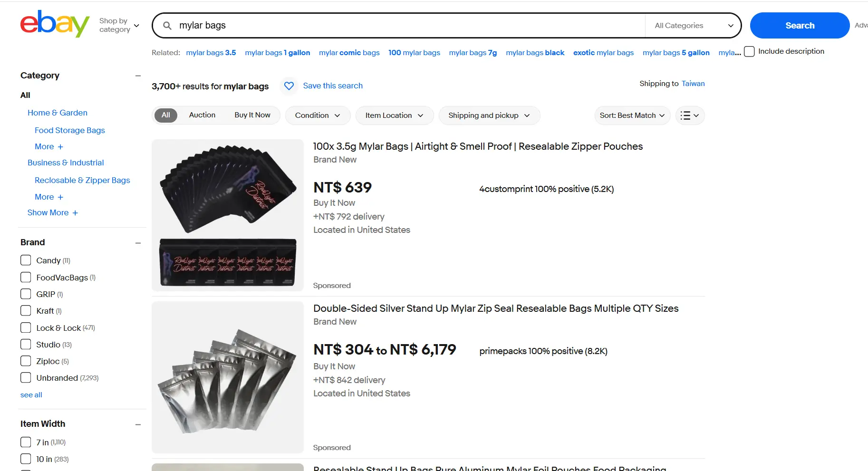Collapse the Brand filter section
The height and width of the screenshot is (471, 868).
(x=138, y=243)
